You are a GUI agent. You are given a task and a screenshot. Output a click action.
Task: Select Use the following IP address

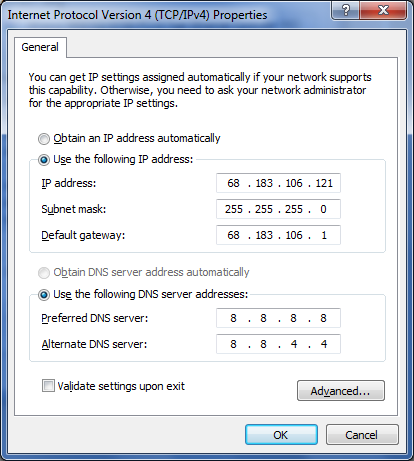[x=44, y=160]
